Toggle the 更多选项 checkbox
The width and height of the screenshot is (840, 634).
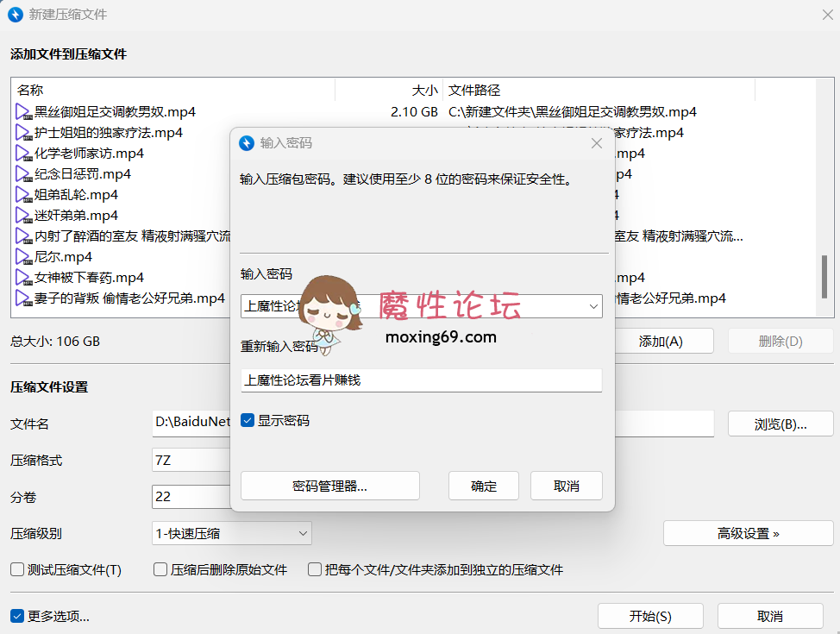[x=15, y=615]
